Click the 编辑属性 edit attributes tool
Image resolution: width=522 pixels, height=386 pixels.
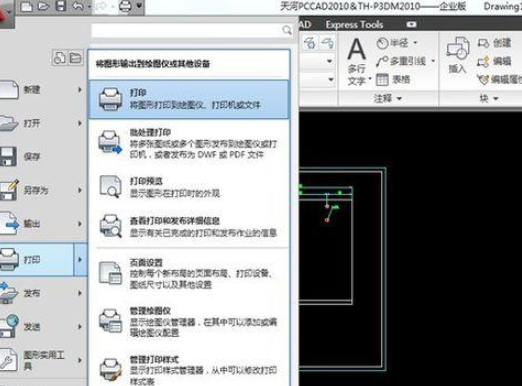coord(499,80)
